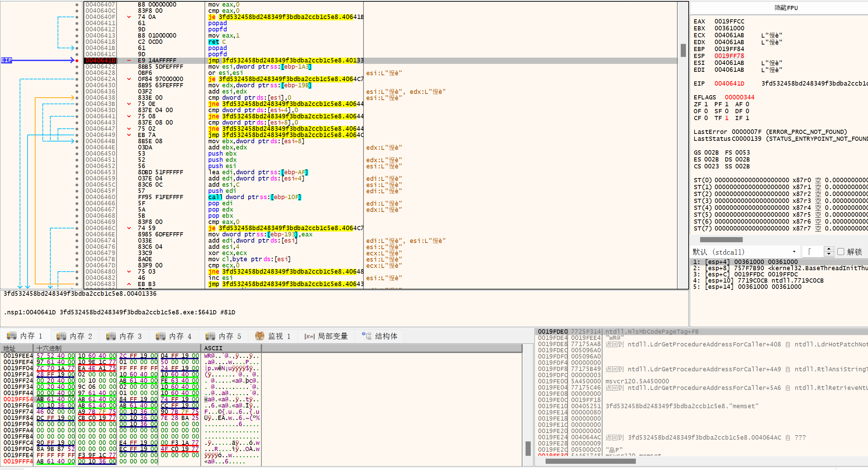Toggle breakpoint bullet at address 00406483
Viewport: 868px width, 470px height.
click(x=77, y=284)
